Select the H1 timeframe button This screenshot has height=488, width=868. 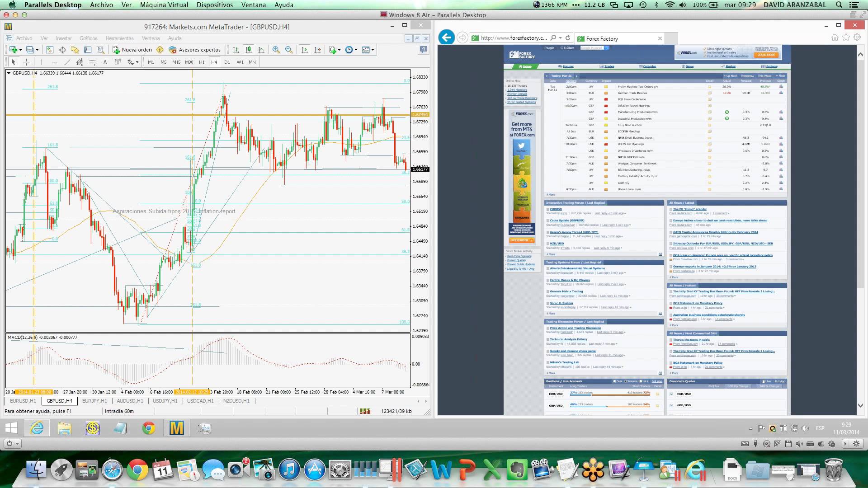(x=202, y=62)
